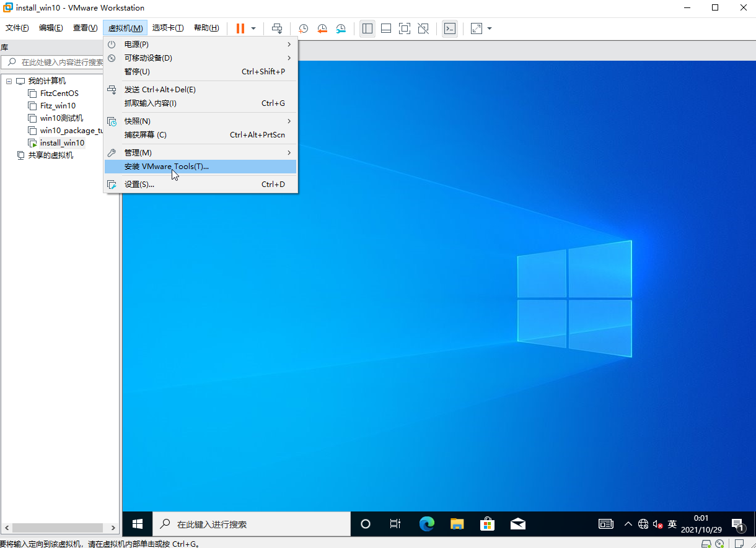Image resolution: width=756 pixels, height=548 pixels.
Task: Collapse the 我的计算机 tree node
Action: click(9, 81)
